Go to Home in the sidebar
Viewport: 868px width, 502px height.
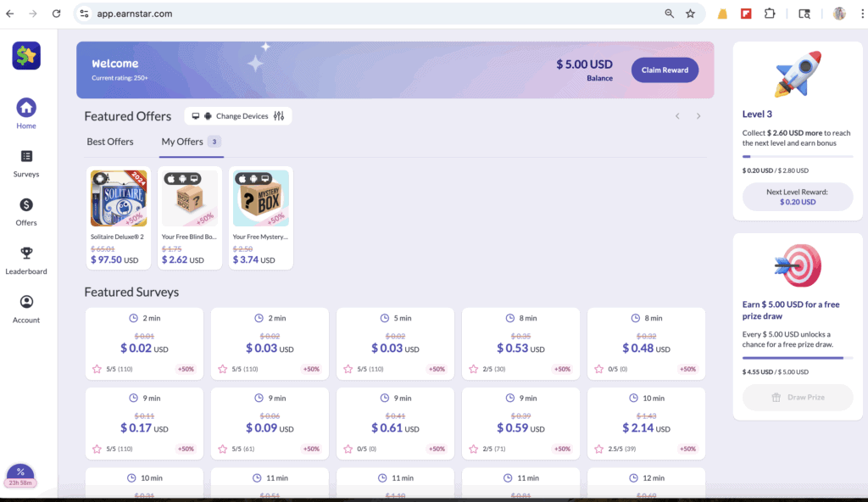(26, 108)
